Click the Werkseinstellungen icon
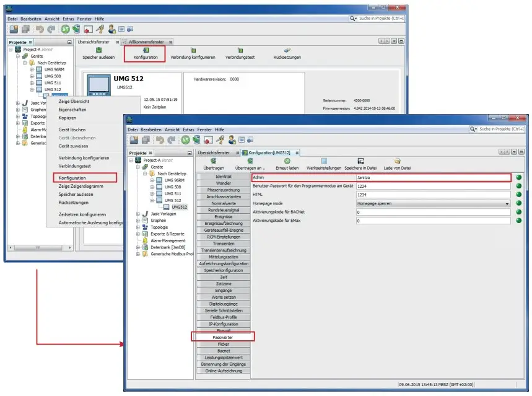Viewport: 532px width, 396px height. pos(324,161)
